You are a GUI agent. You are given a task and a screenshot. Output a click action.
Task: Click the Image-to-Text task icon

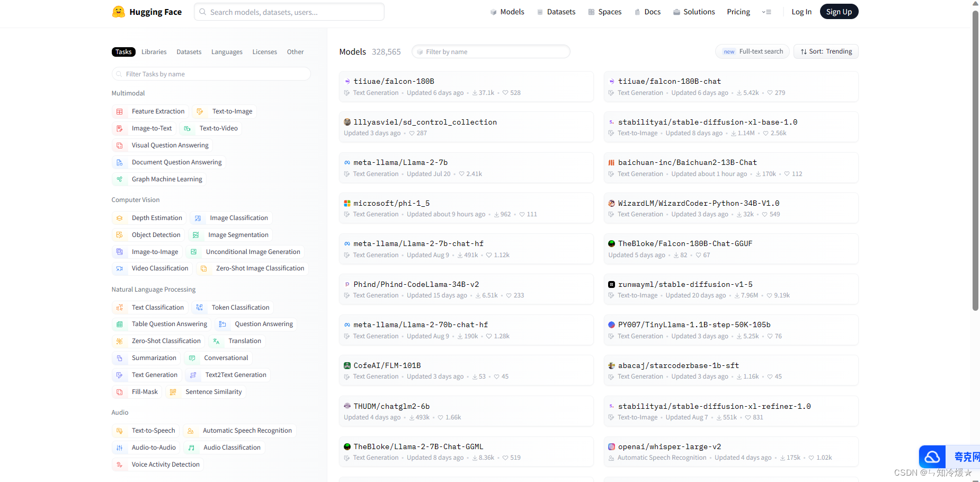[x=120, y=128]
